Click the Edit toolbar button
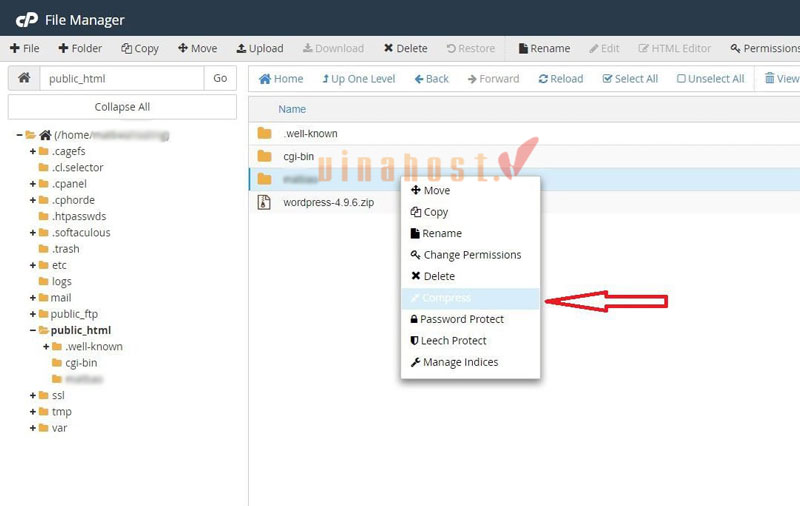Viewport: 800px width, 506px height. tap(604, 48)
